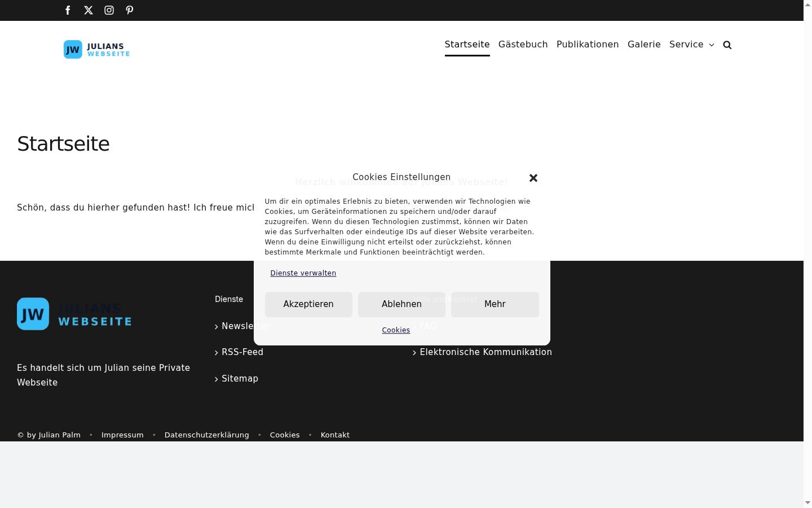The height and width of the screenshot is (508, 812).
Task: Go to the Galerie page
Action: 644,45
